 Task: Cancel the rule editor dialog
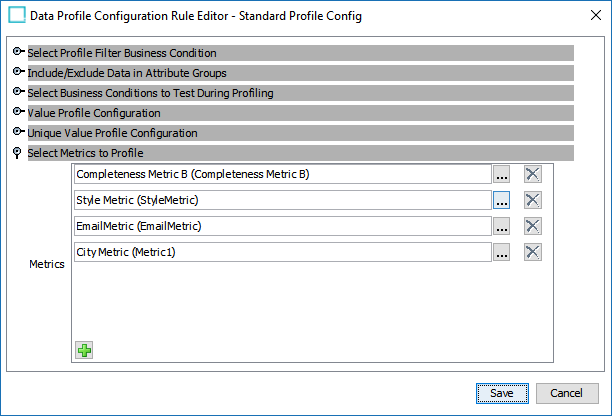(567, 393)
